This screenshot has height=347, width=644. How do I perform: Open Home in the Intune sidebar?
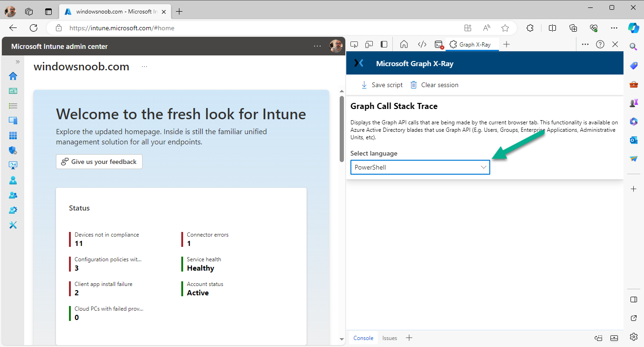[x=13, y=76]
